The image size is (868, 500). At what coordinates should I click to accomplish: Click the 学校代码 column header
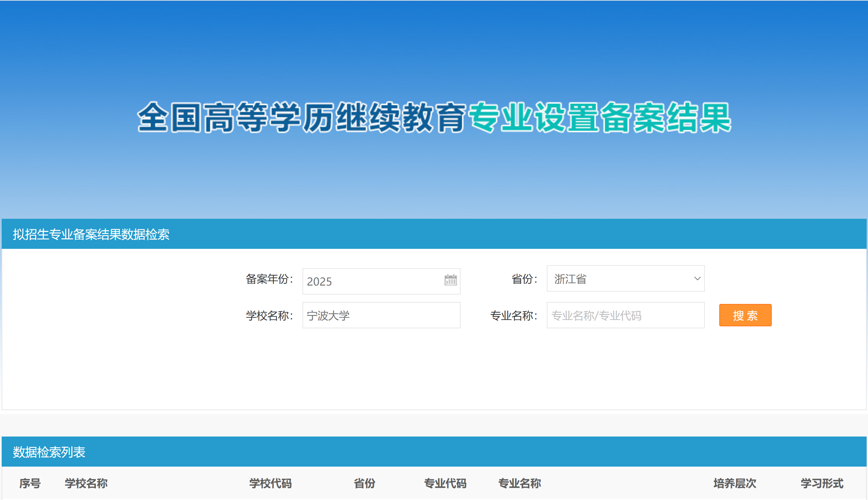click(x=270, y=483)
